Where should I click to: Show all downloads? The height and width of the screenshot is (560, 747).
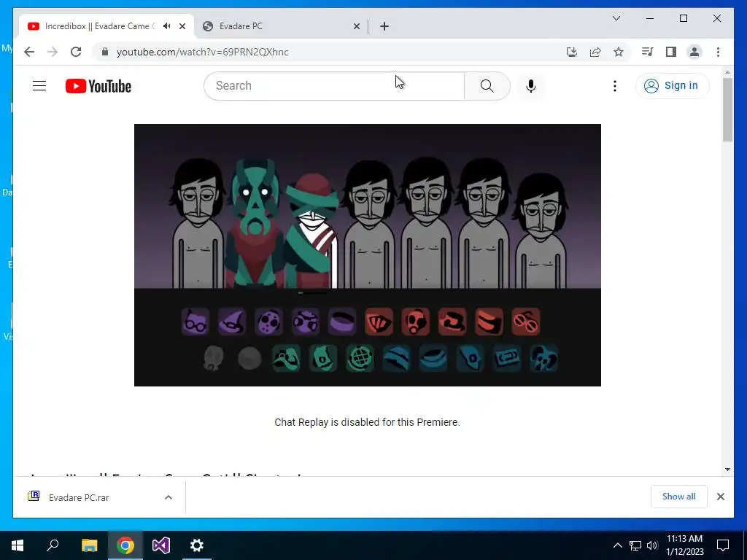(x=679, y=497)
